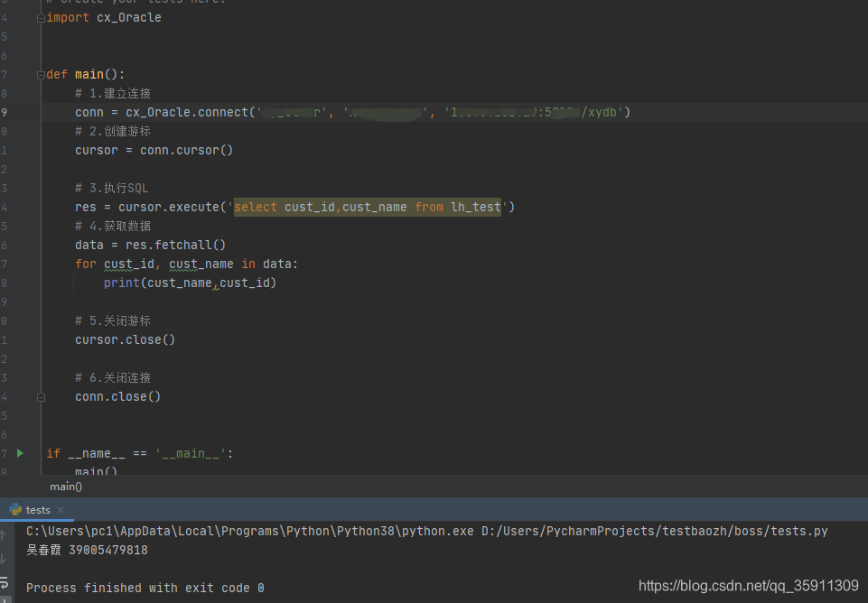The image size is (868, 603).
Task: Toggle a breakpoint on the cx_Oracle.connect line
Action: click(25, 111)
